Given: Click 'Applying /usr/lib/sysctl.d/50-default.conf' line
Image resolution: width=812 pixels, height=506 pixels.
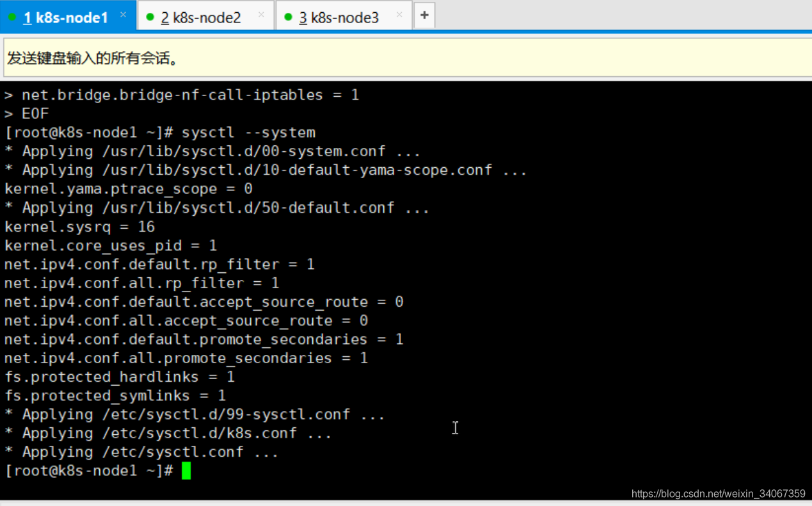Looking at the screenshot, I should point(217,208).
